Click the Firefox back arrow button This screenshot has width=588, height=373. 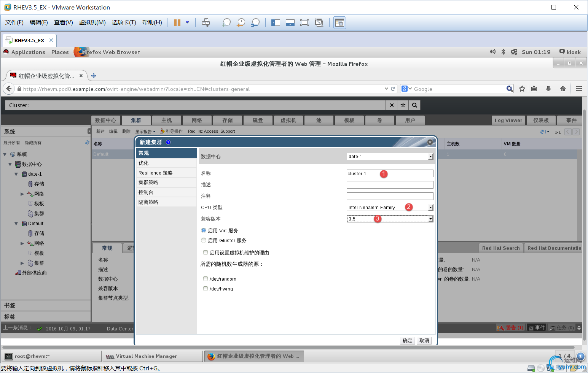(9, 89)
